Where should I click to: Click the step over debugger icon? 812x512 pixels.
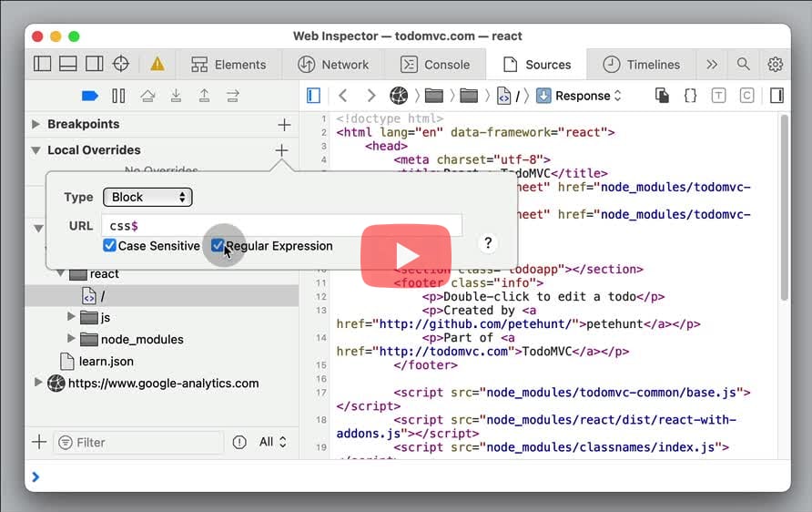click(147, 96)
